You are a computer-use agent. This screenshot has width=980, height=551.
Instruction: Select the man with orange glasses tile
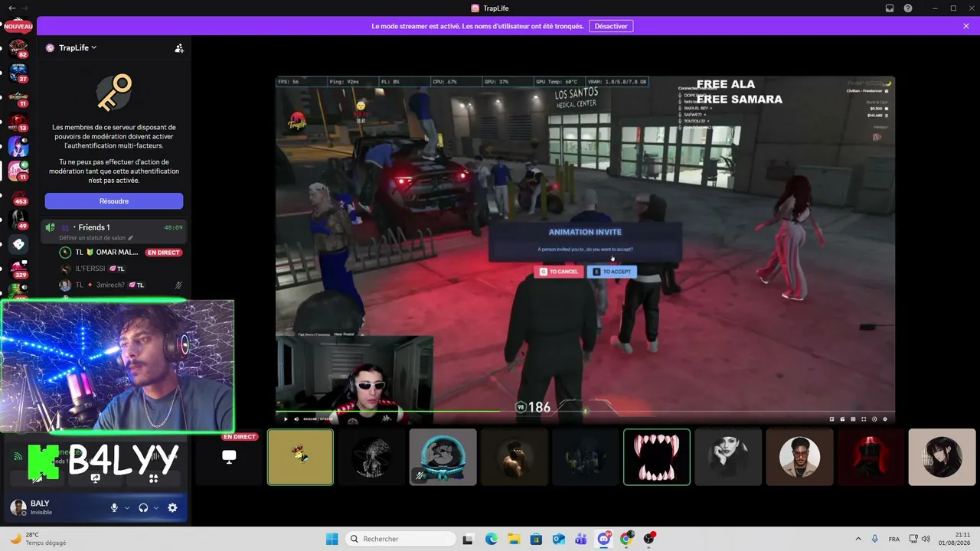click(799, 457)
